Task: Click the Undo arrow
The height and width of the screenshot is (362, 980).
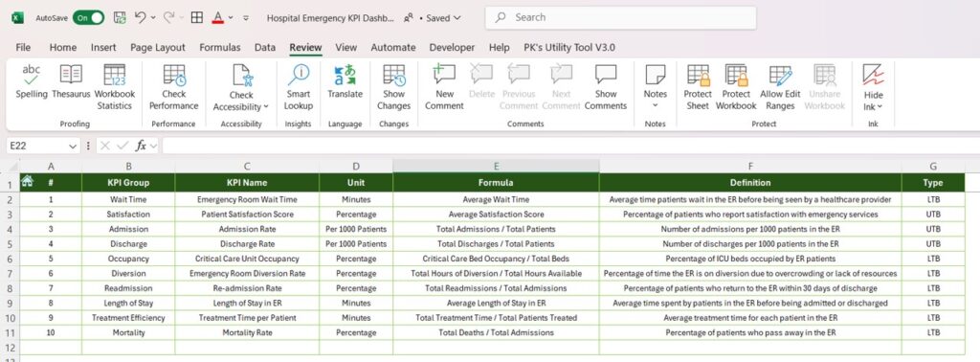Action: [x=140, y=17]
